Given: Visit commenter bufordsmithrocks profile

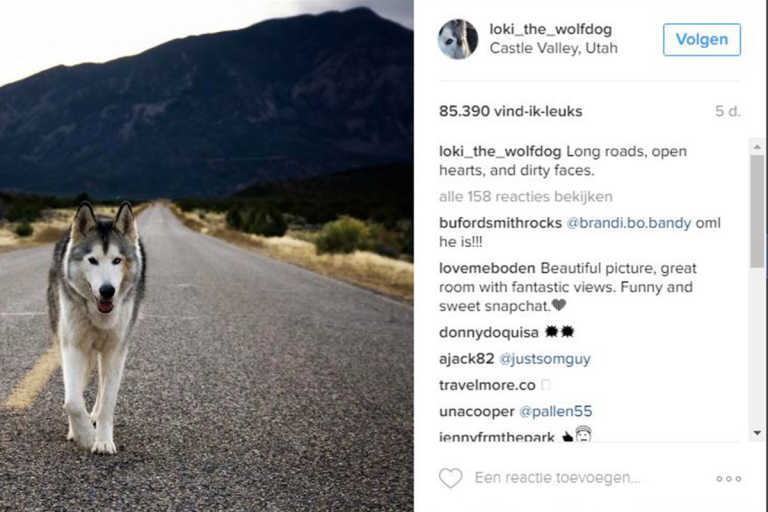Looking at the screenshot, I should point(500,223).
